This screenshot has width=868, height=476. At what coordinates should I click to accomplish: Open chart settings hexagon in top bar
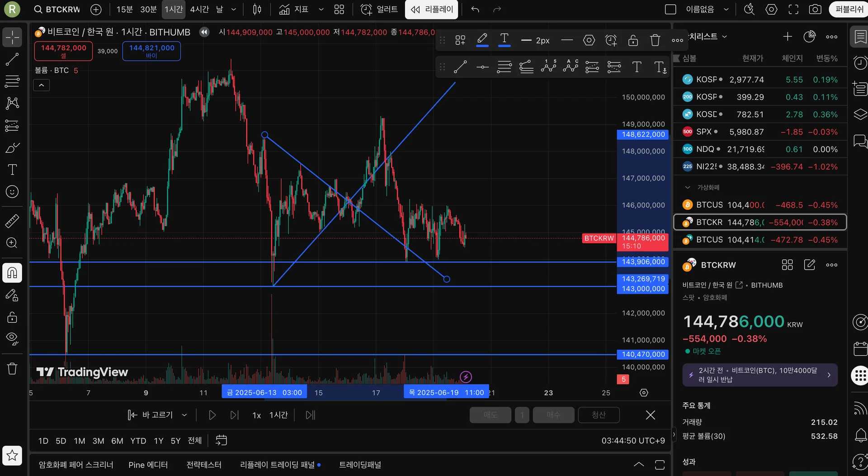tap(771, 10)
